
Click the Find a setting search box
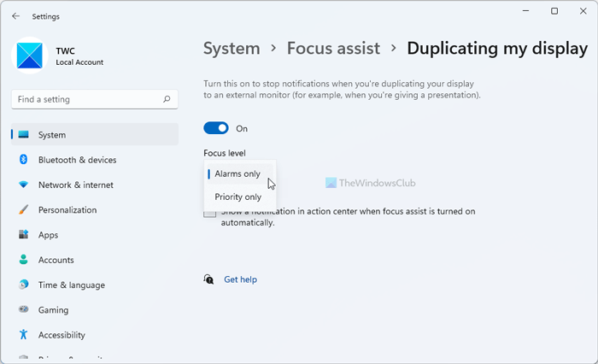point(85,99)
